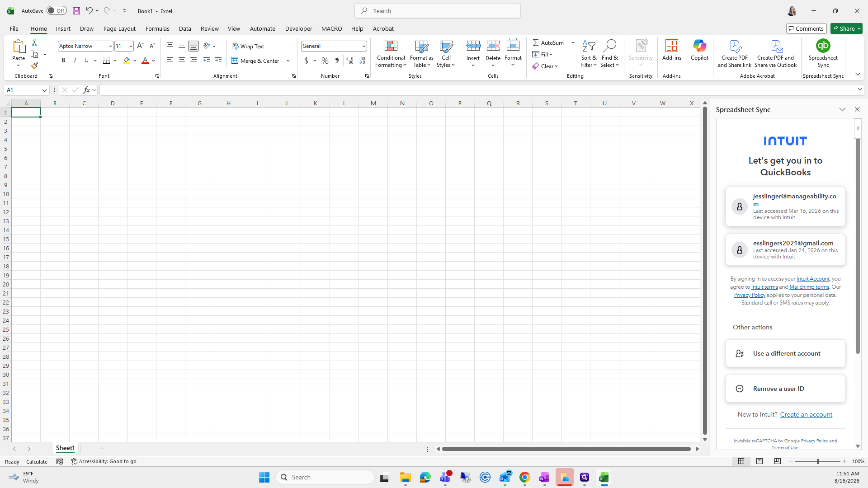The height and width of the screenshot is (488, 868).
Task: Click the Copilot icon in ribbon
Action: point(699,46)
